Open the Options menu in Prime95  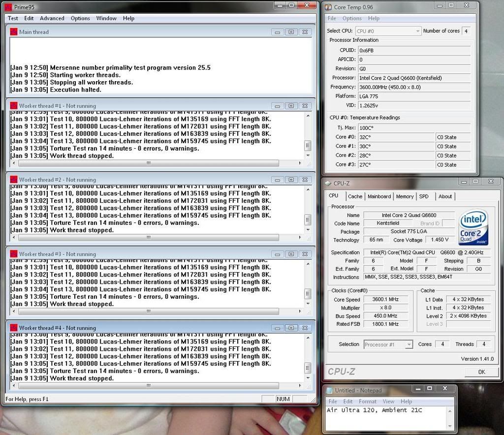coord(80,18)
